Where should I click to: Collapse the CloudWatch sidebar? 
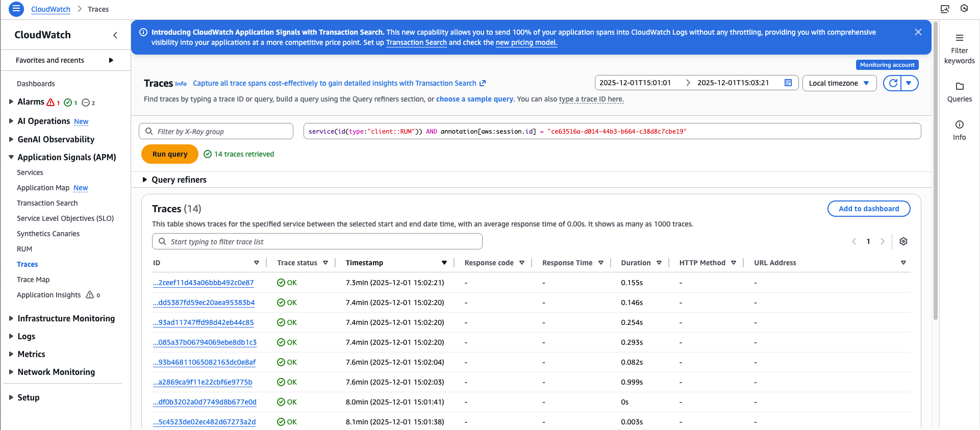click(x=115, y=35)
